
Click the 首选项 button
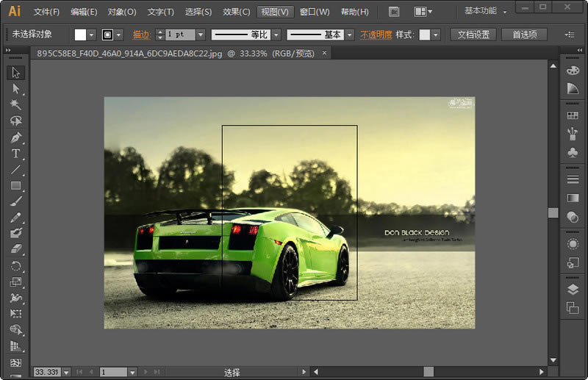524,35
